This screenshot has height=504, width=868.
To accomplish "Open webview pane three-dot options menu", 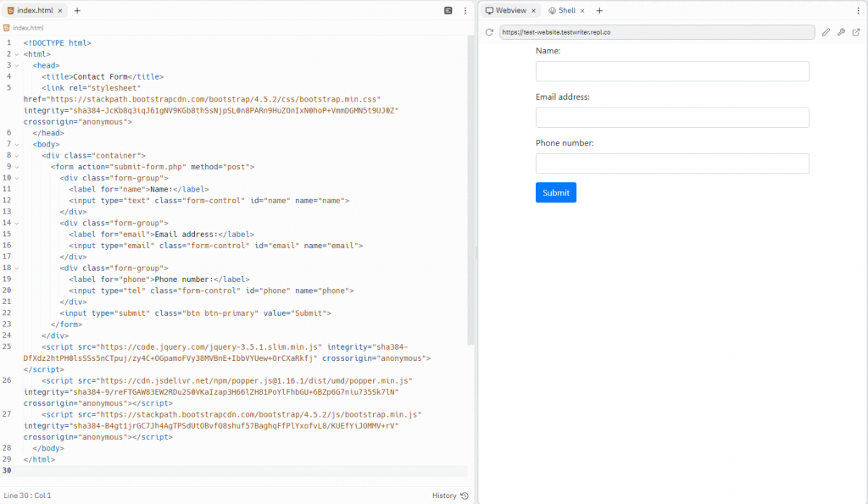I will 858,10.
